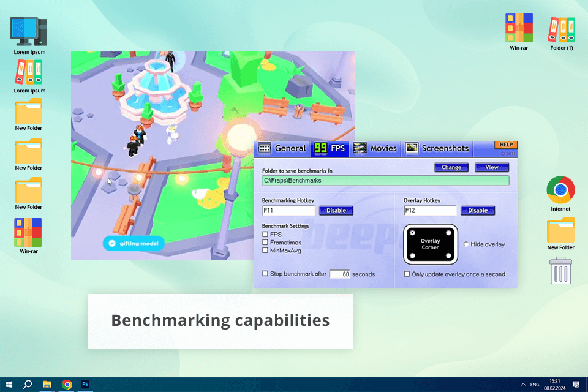The width and height of the screenshot is (588, 392).
Task: Select bottom-left overlay corner
Action: (412, 256)
